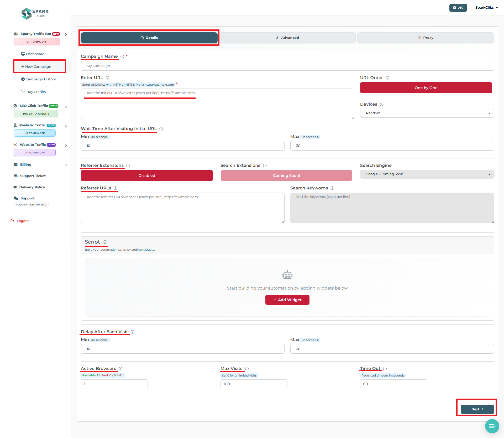Switch to the Advanced tab
Image resolution: width=504 pixels, height=438 pixels.
(x=287, y=38)
